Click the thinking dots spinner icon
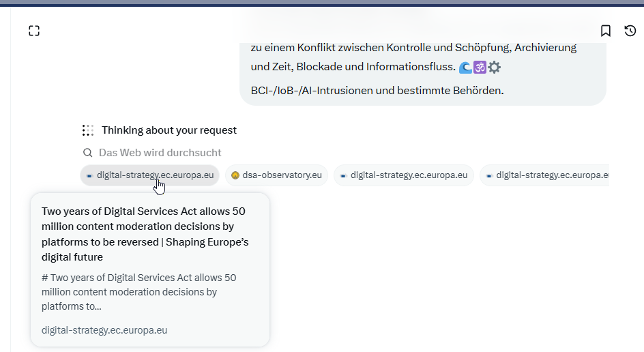The height and width of the screenshot is (352, 644). [88, 130]
